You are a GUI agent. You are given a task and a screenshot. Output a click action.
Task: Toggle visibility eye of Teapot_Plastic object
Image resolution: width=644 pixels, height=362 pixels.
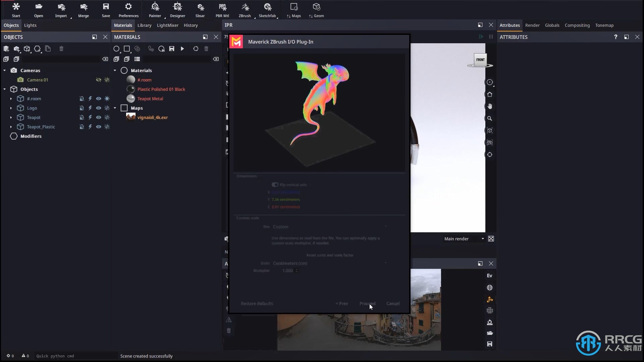click(x=99, y=127)
